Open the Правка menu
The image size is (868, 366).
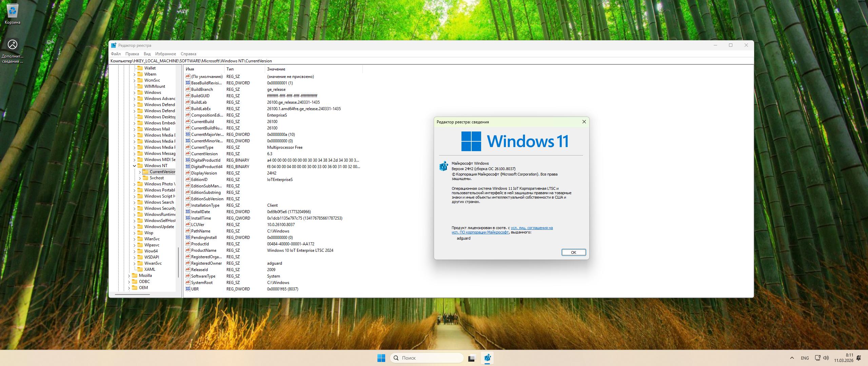pos(132,54)
